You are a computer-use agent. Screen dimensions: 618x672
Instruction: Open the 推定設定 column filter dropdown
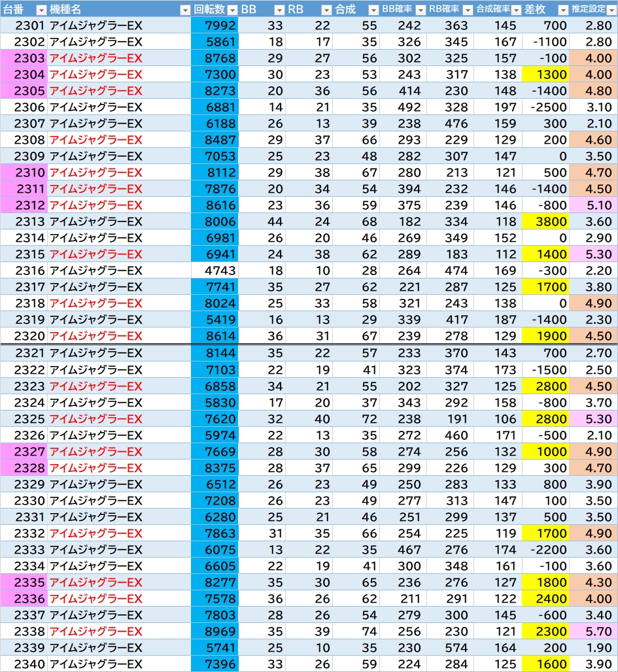coord(611,10)
